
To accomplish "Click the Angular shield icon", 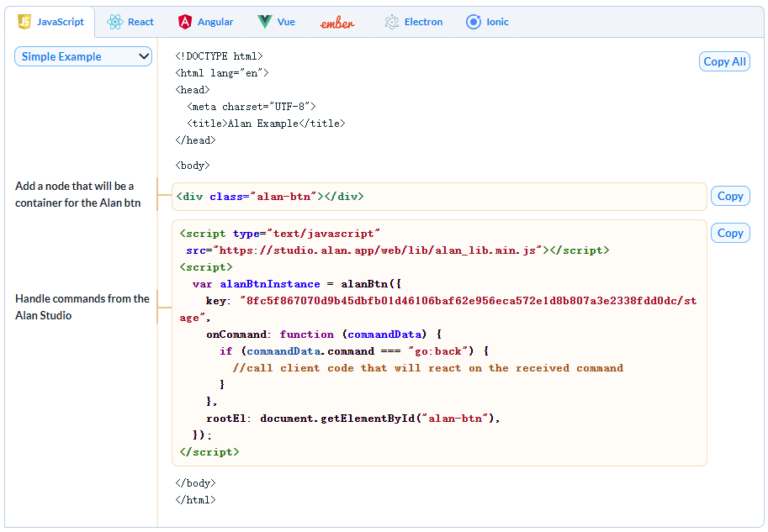I will (185, 22).
